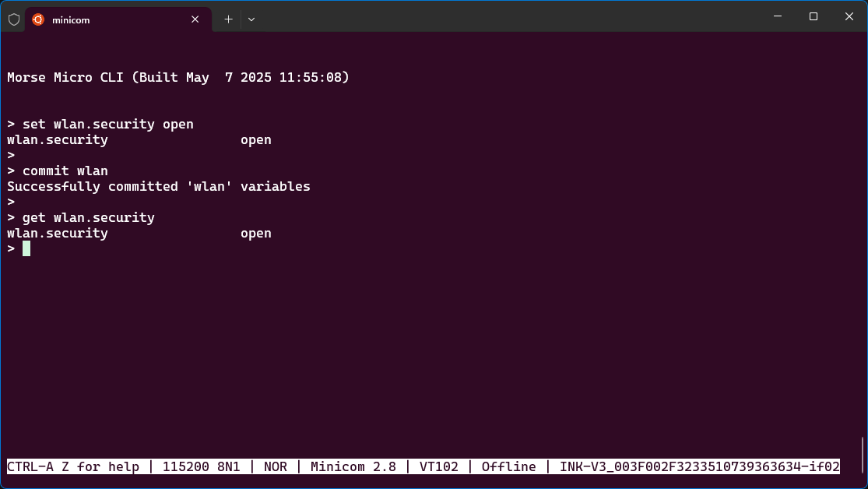Click the Morse Micro CLI header line
Screen dimensions: 868x489
tap(178, 78)
